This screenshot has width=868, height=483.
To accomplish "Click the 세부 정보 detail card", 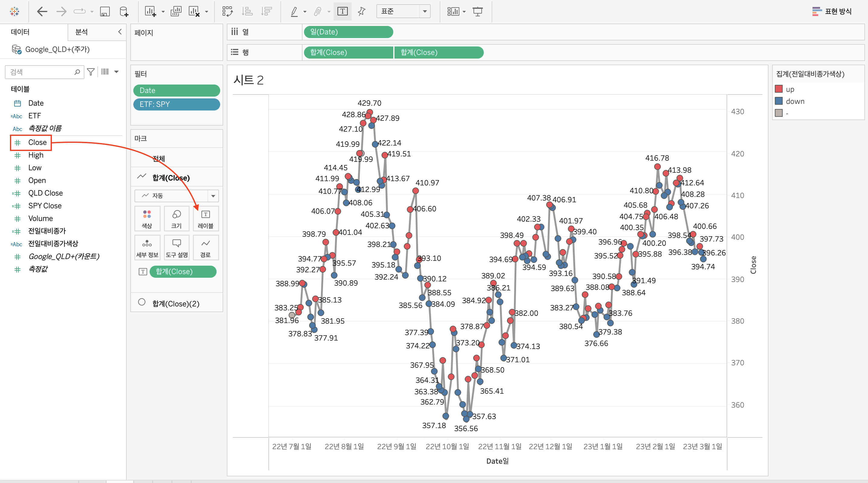I will tap(147, 247).
